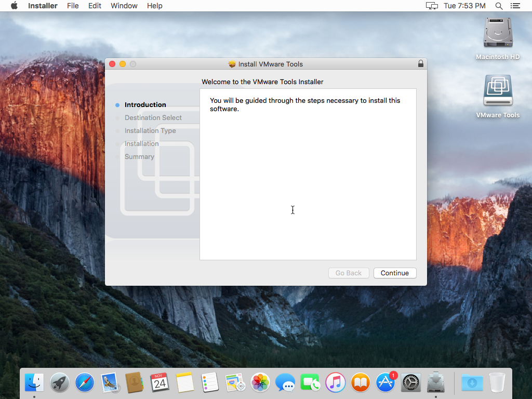The image size is (532, 399).
Task: Open Notes yellow pad icon in Dock
Action: [184, 382]
